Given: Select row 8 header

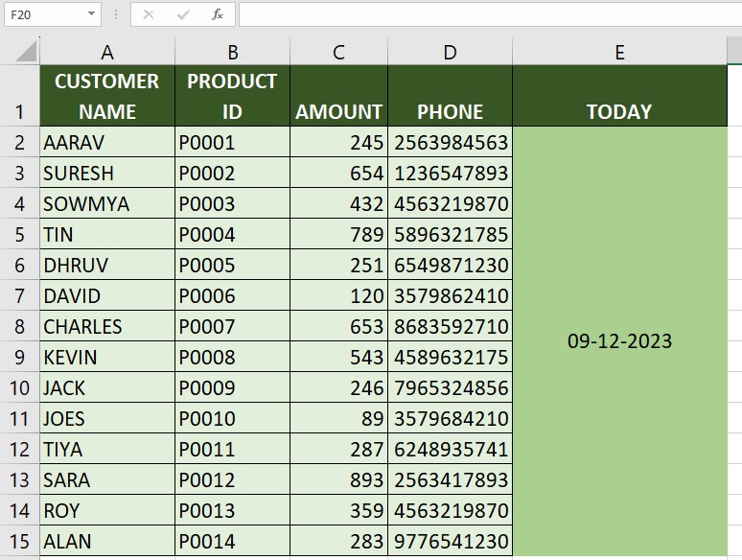Looking at the screenshot, I should pos(19,326).
